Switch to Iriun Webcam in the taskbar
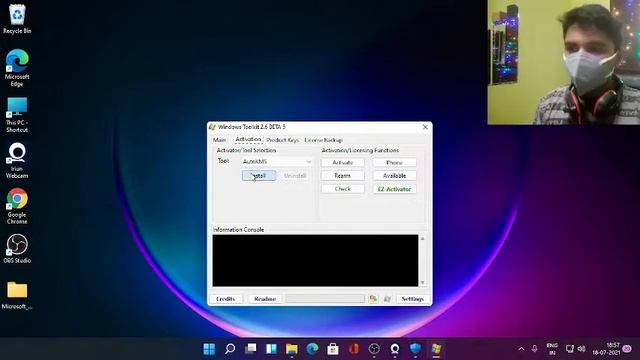The width and height of the screenshot is (640, 360). coord(395,349)
